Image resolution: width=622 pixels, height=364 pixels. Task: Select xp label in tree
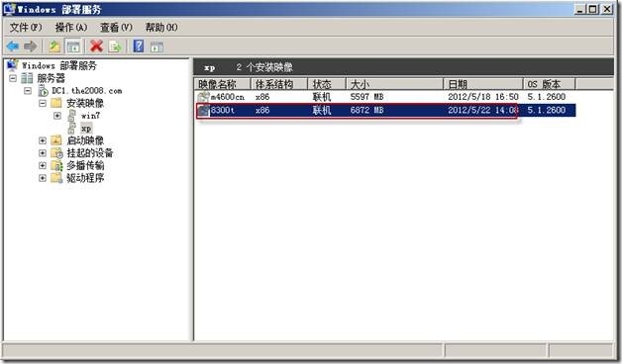click(x=86, y=129)
